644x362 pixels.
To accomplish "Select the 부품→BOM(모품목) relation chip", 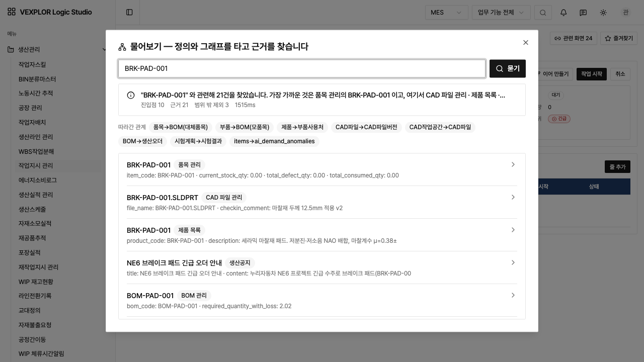I will (245, 127).
